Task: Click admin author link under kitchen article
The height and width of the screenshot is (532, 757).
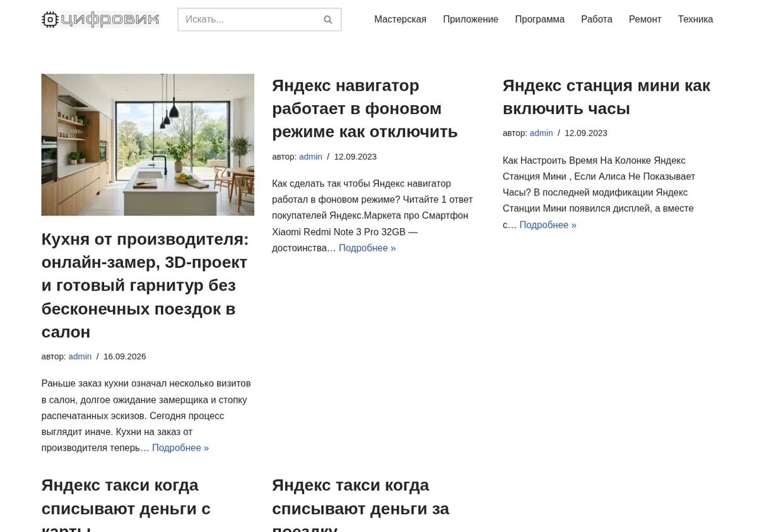Action: (80, 357)
